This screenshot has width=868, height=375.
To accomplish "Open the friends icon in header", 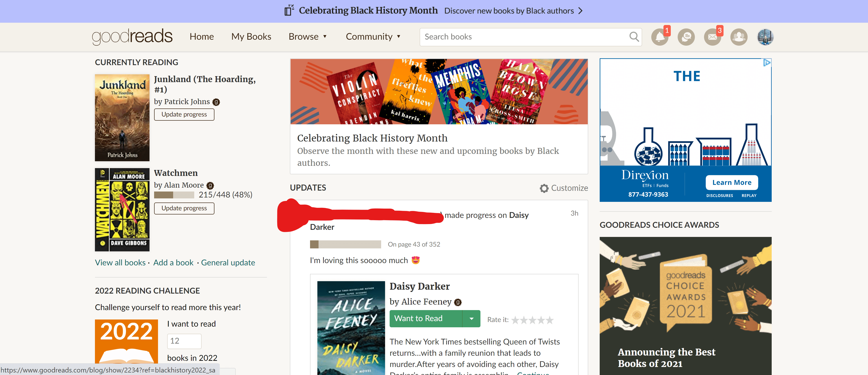I will coord(739,37).
